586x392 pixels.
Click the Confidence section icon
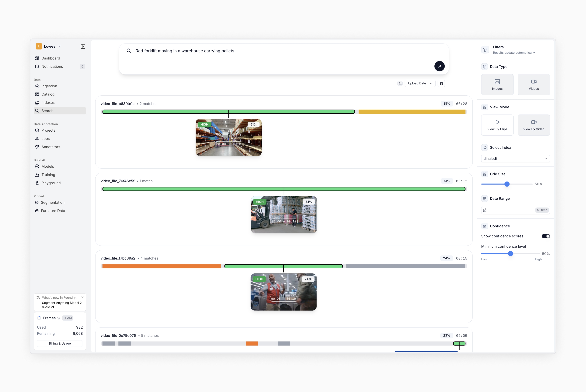tap(485, 226)
